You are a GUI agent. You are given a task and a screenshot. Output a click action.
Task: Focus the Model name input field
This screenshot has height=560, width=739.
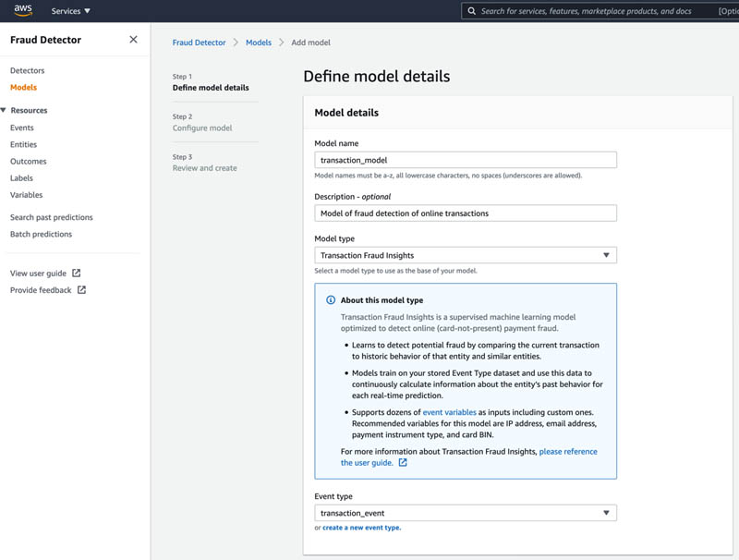(x=466, y=160)
